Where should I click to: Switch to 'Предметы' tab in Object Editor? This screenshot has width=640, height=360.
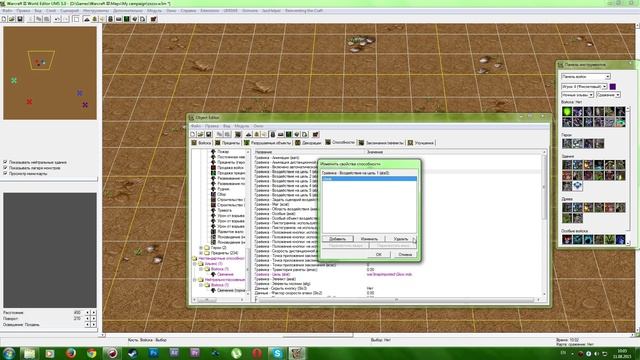(x=228, y=143)
